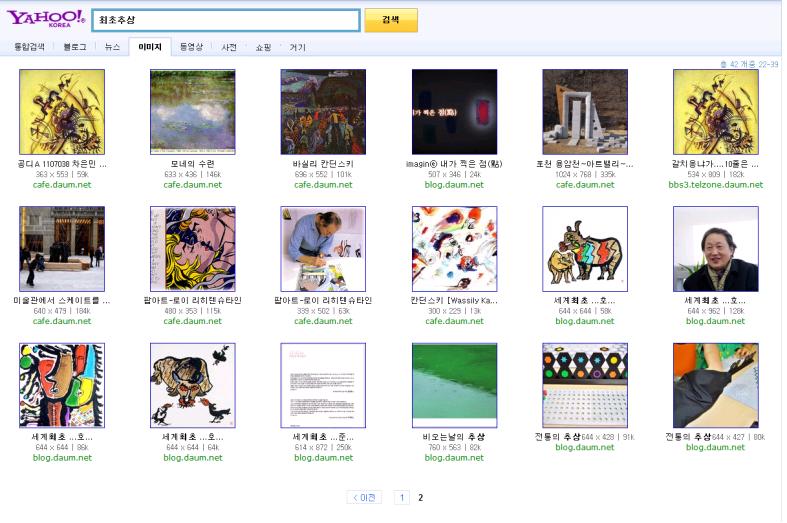Click the 614 x 872 | 250k size text
787x523 pixels.
click(323, 447)
